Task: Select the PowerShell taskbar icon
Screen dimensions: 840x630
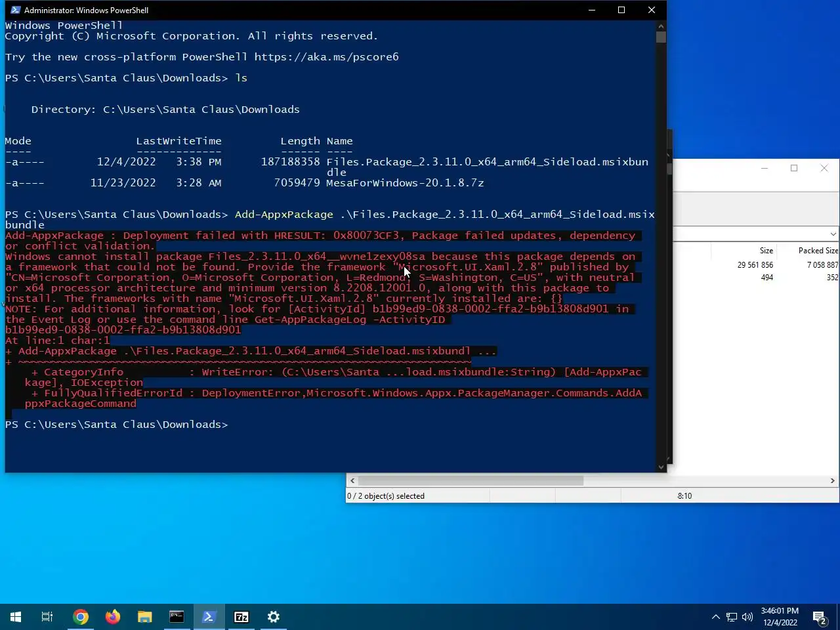Action: pos(209,617)
